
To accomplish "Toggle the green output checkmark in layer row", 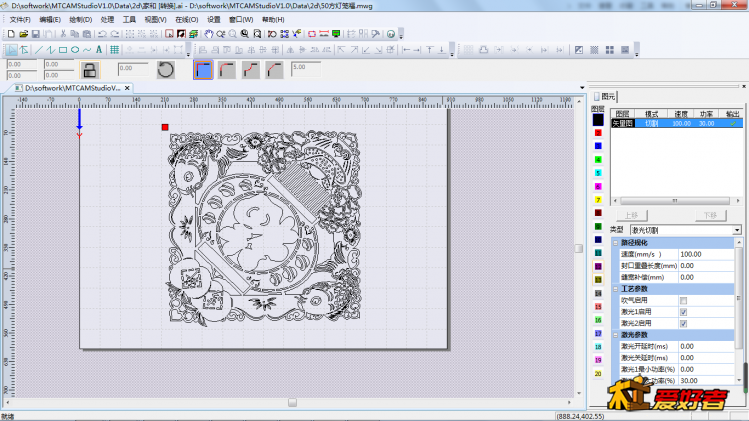I will point(733,123).
